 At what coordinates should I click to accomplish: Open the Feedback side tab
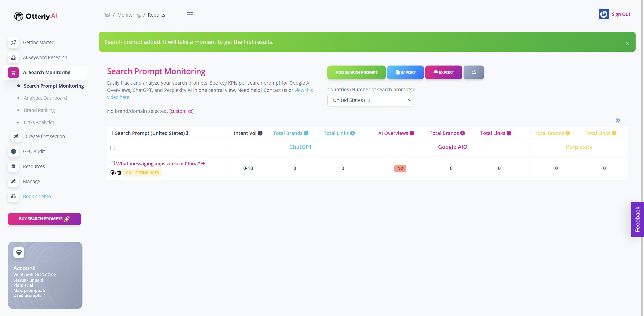(x=637, y=219)
